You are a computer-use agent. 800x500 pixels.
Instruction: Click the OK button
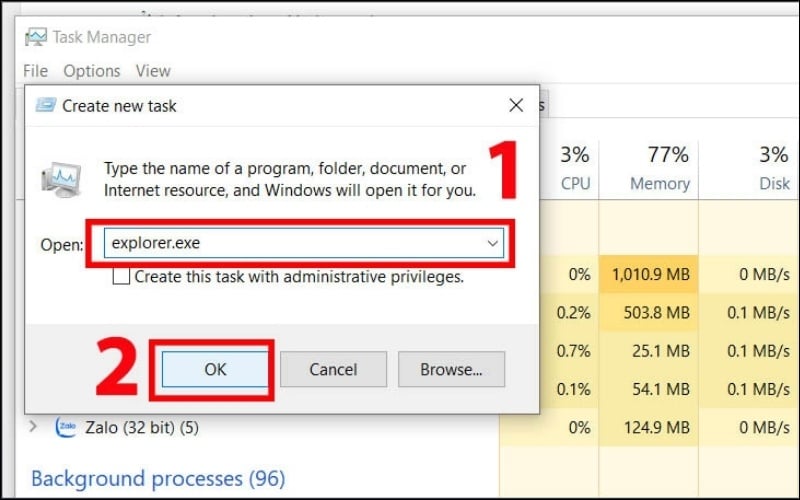pyautogui.click(x=215, y=369)
